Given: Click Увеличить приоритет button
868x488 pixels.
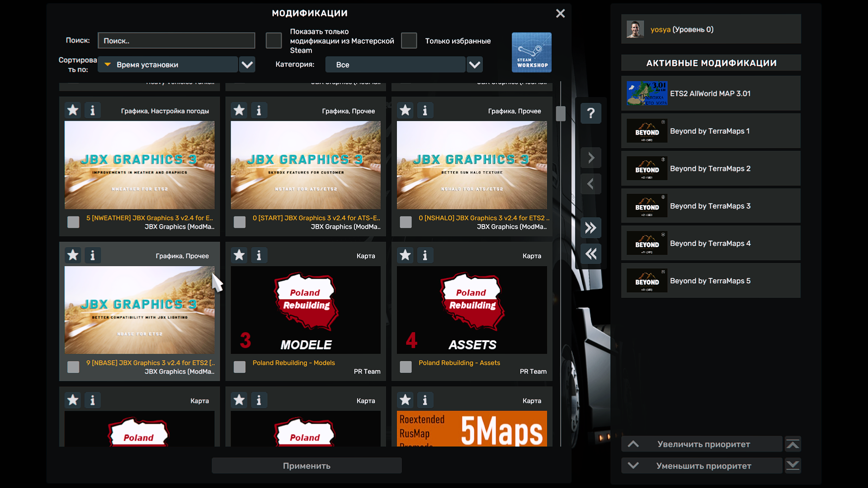Looking at the screenshot, I should pos(702,444).
